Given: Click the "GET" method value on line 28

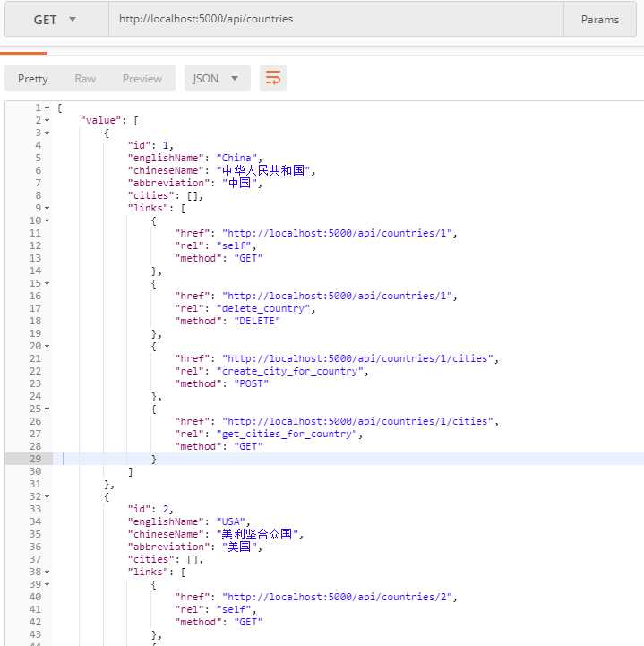Looking at the screenshot, I should tap(248, 446).
